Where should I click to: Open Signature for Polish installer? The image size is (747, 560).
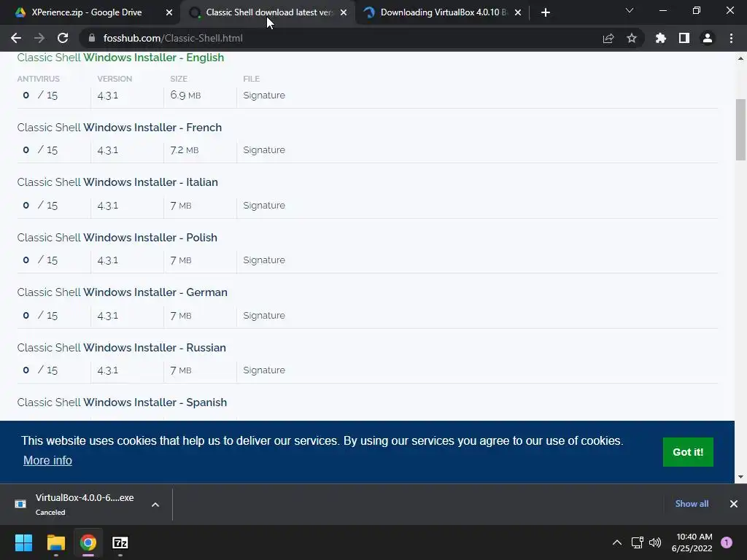(x=264, y=260)
